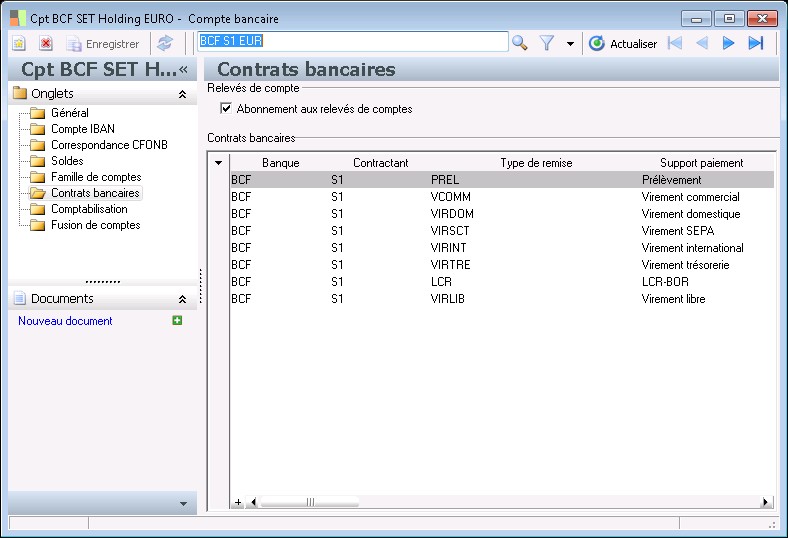Image resolution: width=788 pixels, height=538 pixels.
Task: Click the red delete record icon
Action: point(46,44)
